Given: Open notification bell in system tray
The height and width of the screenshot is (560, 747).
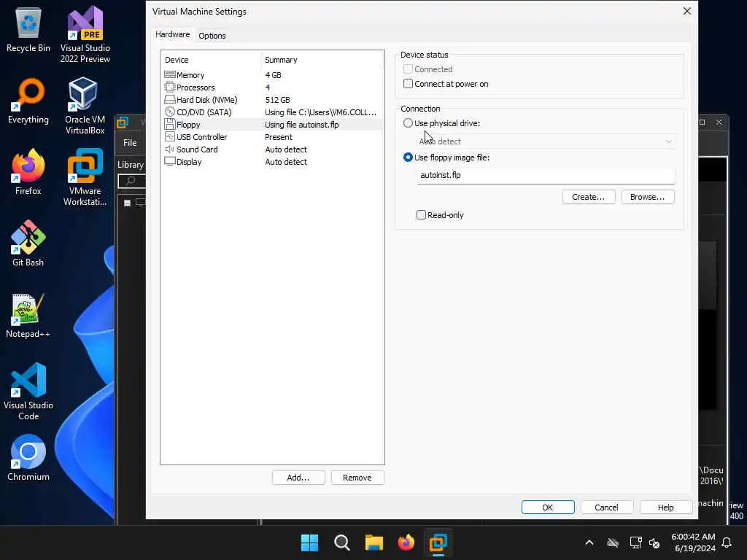Looking at the screenshot, I should pyautogui.click(x=727, y=542).
